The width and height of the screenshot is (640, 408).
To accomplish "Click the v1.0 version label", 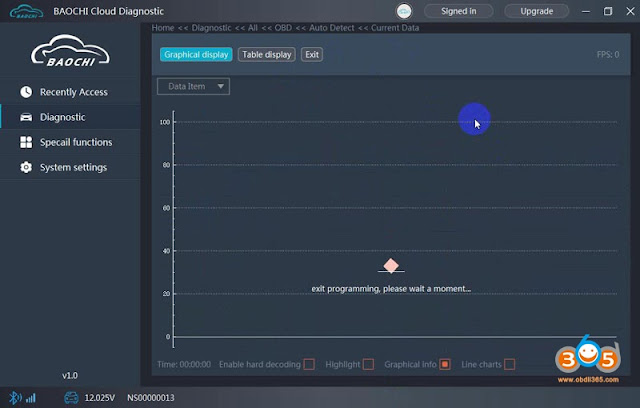I will [x=70, y=375].
